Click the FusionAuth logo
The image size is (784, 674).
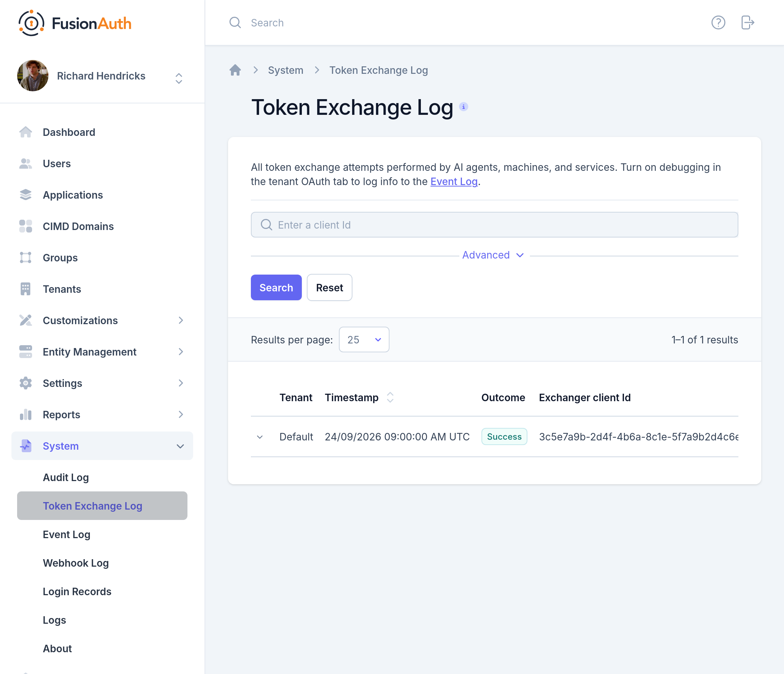74,23
